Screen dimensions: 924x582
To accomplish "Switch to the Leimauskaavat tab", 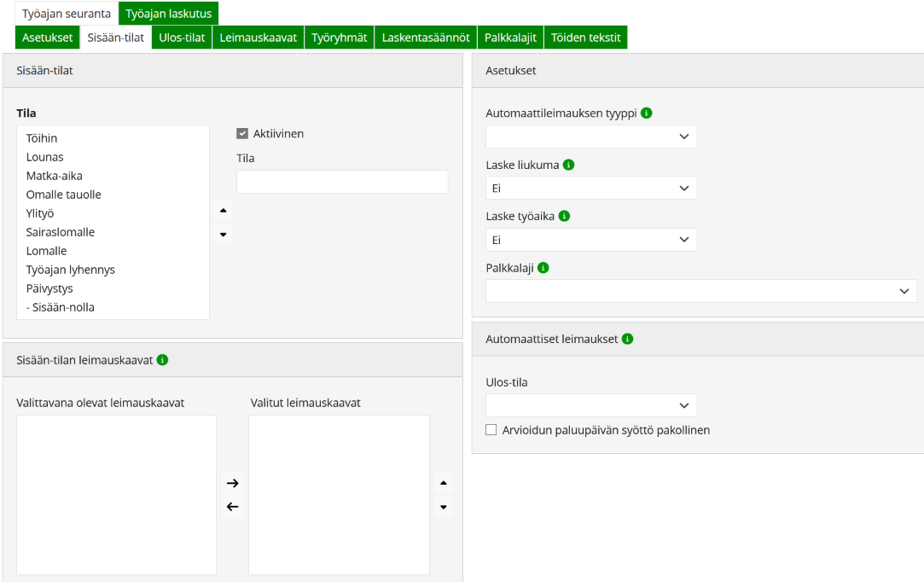I will coord(258,38).
